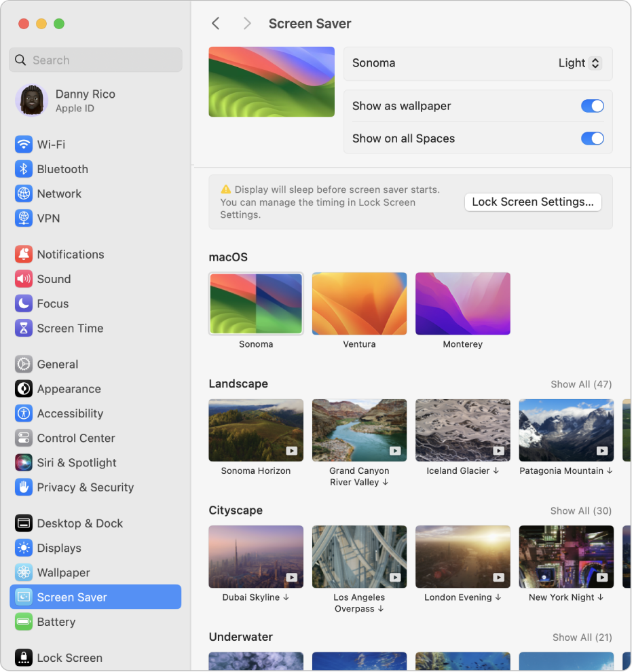Screen dimensions: 634x672
Task: Choose Los Angeles Overpass thumbnail
Action: tap(359, 557)
